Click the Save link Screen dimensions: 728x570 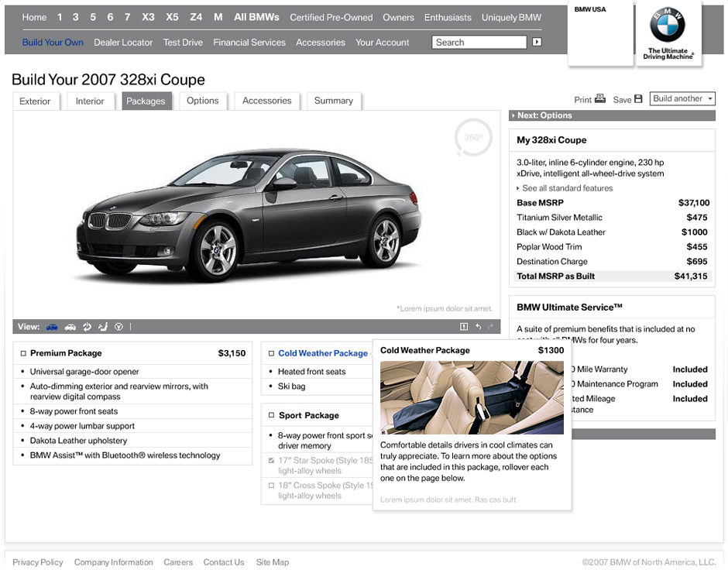tap(622, 100)
